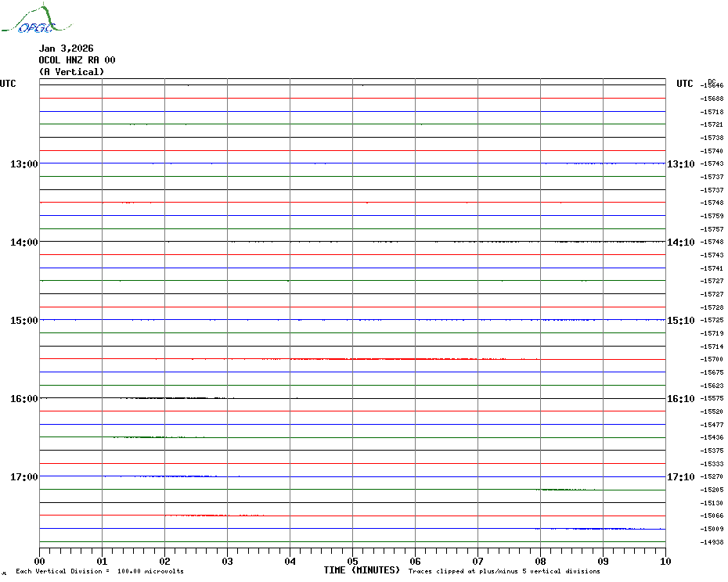Click the 15:00 hour label on left
This screenshot has height=582, width=728.
(x=23, y=321)
